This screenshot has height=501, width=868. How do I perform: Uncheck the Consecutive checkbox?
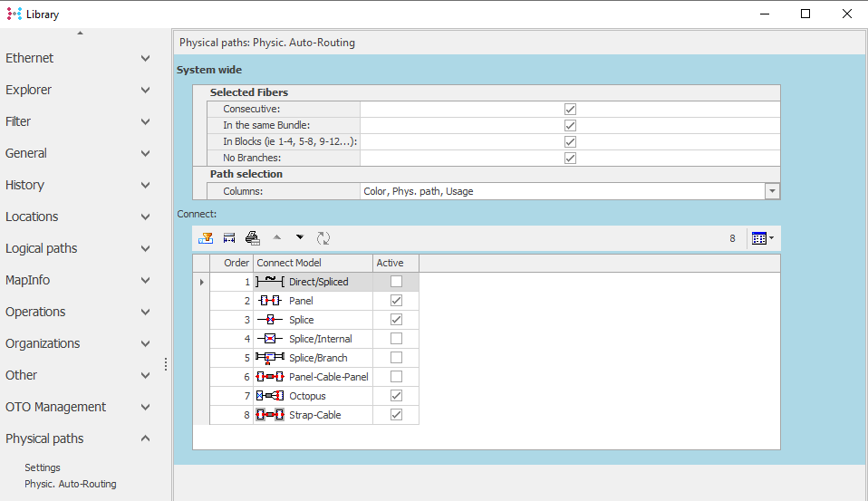[570, 109]
